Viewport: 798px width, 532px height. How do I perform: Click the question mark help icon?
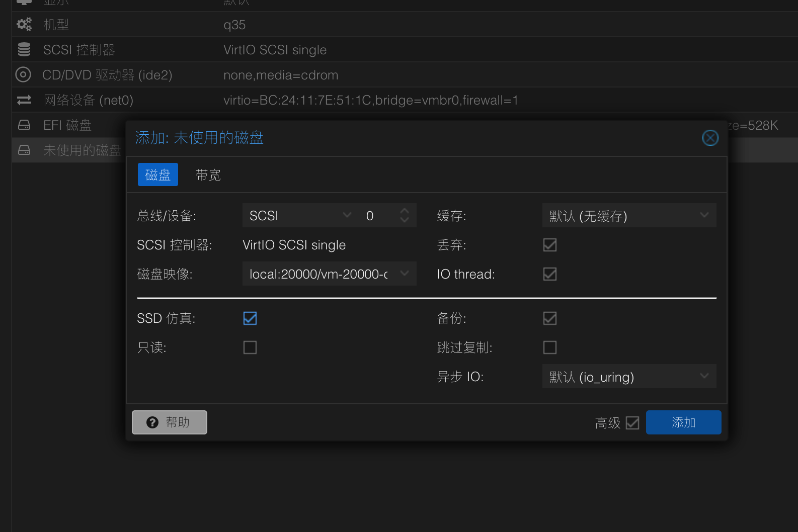pyautogui.click(x=152, y=422)
